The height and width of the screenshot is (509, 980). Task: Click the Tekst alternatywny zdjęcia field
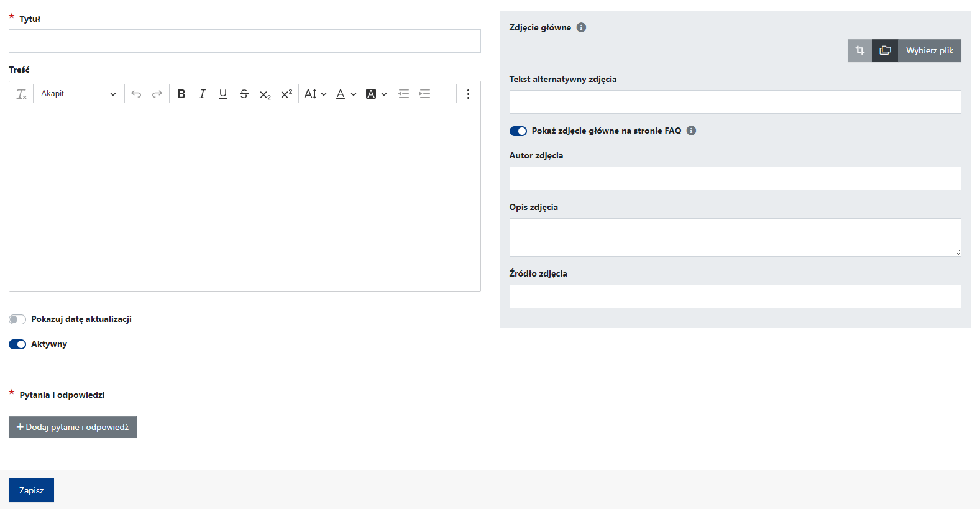click(x=735, y=102)
